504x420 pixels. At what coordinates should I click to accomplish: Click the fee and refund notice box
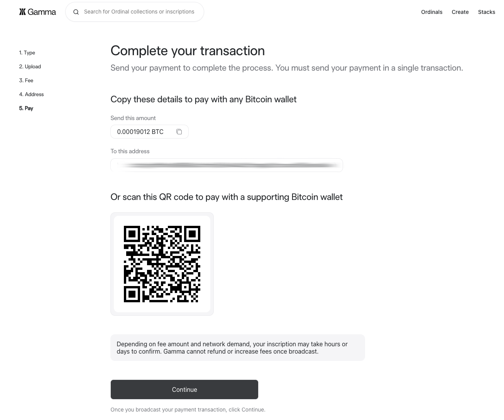(x=237, y=347)
